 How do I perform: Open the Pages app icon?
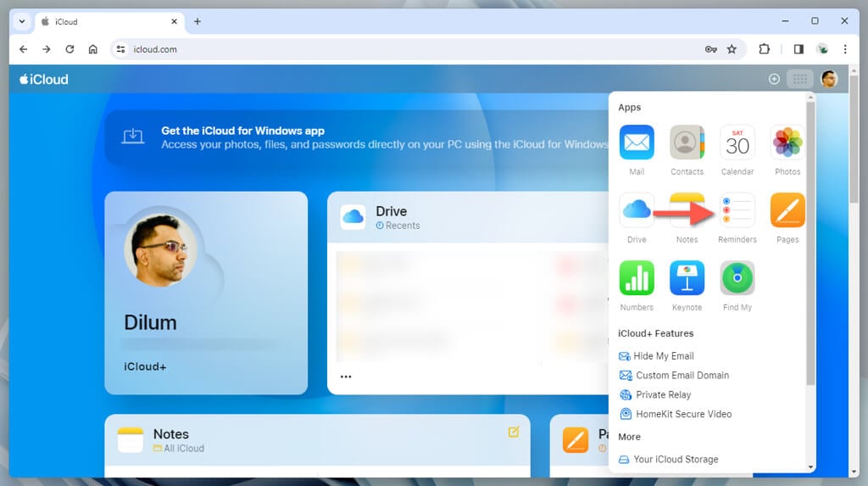787,210
